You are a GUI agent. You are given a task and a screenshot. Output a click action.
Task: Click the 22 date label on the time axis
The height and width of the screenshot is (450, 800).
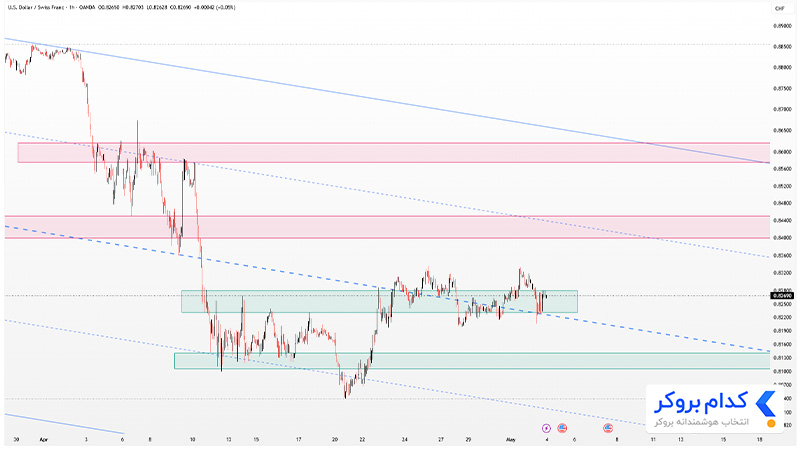click(362, 439)
